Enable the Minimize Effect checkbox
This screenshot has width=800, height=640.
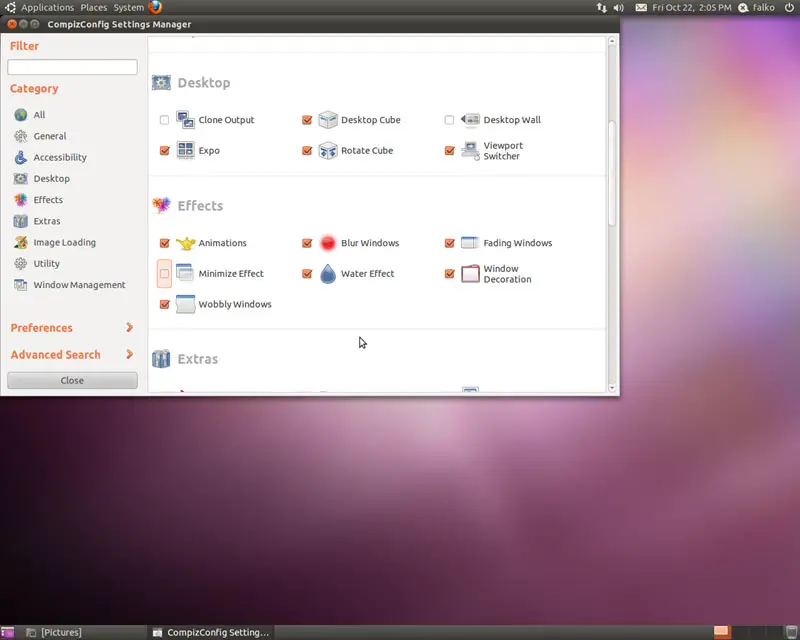click(164, 274)
